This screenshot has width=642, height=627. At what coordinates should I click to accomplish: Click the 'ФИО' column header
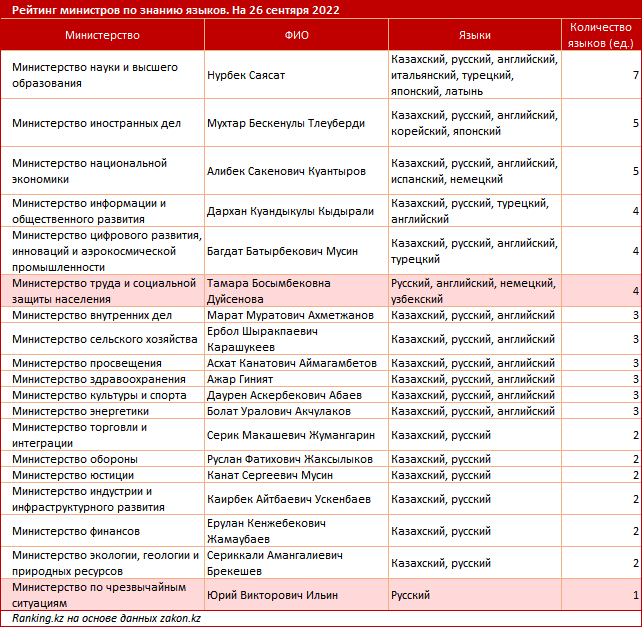tap(296, 35)
